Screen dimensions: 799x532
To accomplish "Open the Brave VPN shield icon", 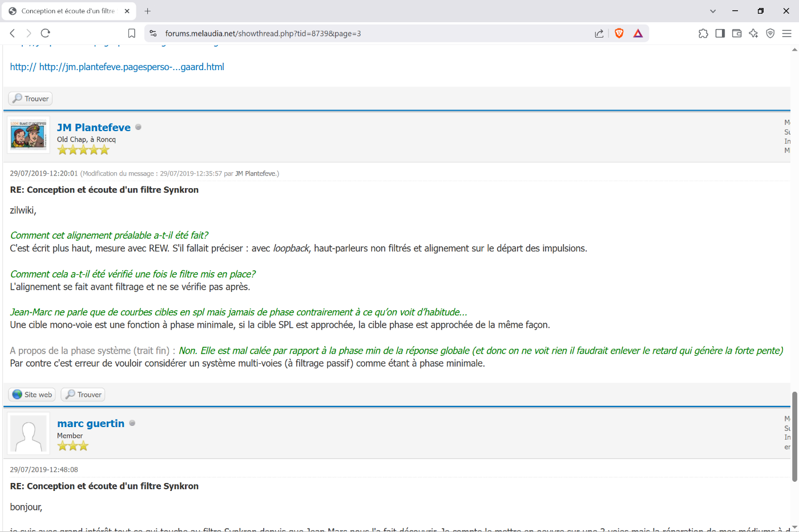I will click(770, 34).
